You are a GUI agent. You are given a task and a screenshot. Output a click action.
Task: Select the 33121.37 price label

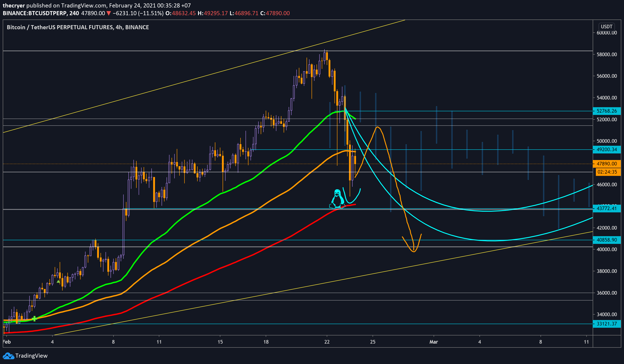(607, 324)
